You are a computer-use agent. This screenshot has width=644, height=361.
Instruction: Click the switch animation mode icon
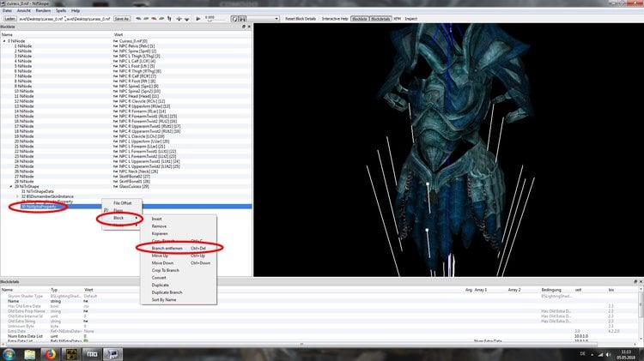point(242,19)
